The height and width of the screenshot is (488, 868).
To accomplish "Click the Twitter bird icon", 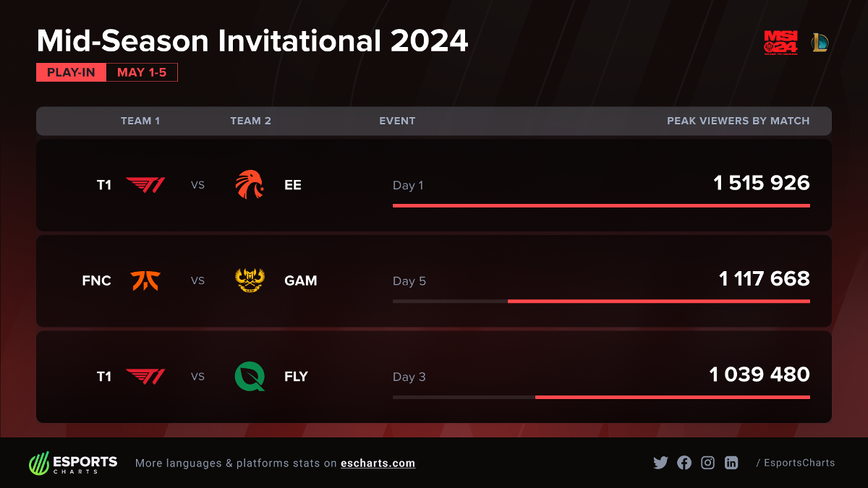I will [660, 463].
